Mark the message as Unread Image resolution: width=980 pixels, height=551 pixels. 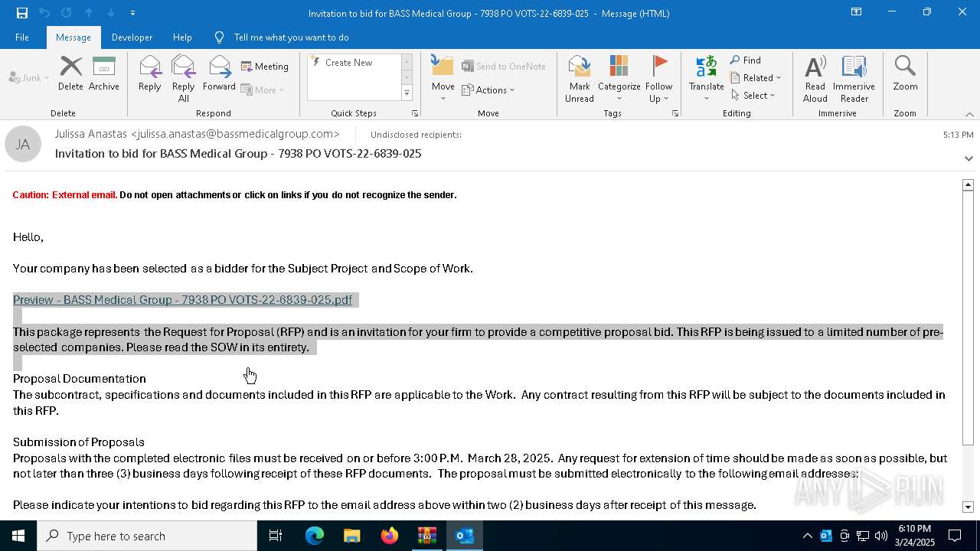(x=580, y=79)
